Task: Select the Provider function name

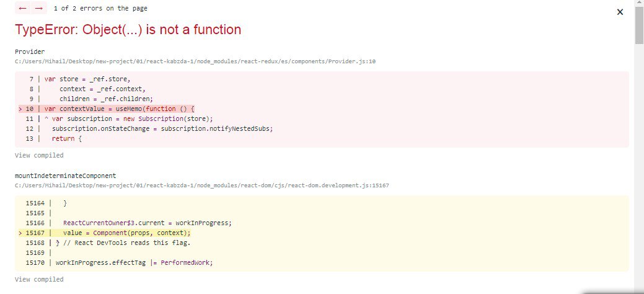Action: pos(30,51)
